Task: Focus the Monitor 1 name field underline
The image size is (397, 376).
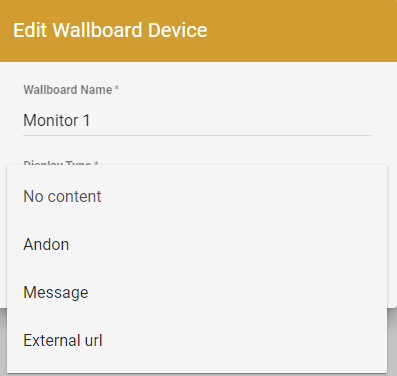Action: (197, 135)
